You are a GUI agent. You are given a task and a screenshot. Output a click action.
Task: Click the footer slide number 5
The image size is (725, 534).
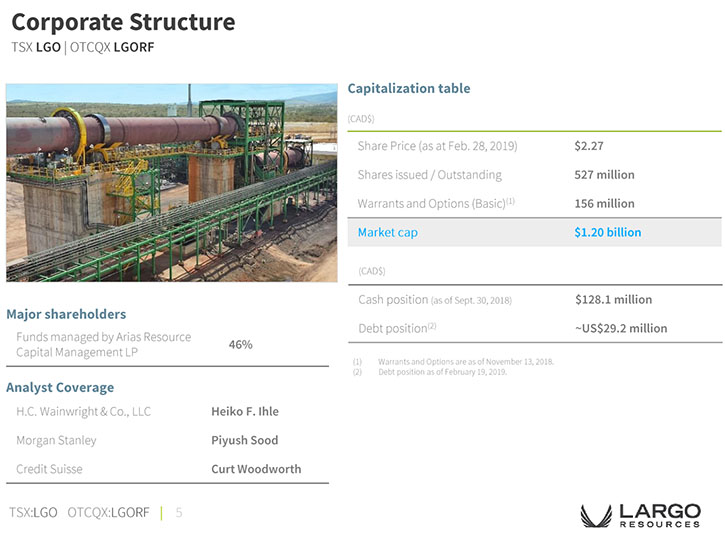click(179, 512)
